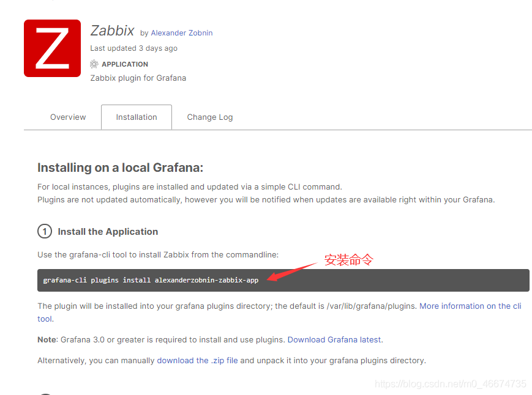This screenshot has width=532, height=395.
Task: Click the red arrow annotation
Action: (x=293, y=272)
